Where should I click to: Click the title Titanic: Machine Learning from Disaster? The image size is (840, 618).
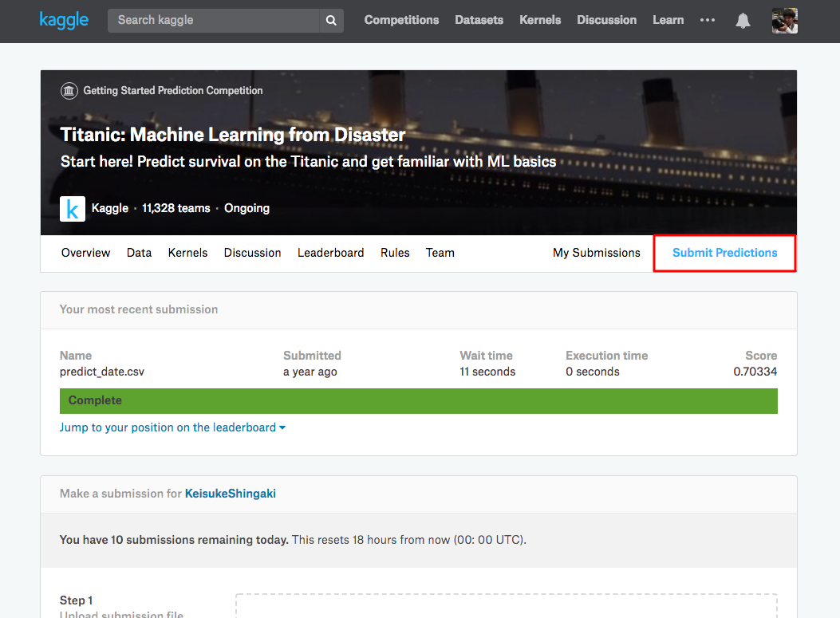pos(232,135)
